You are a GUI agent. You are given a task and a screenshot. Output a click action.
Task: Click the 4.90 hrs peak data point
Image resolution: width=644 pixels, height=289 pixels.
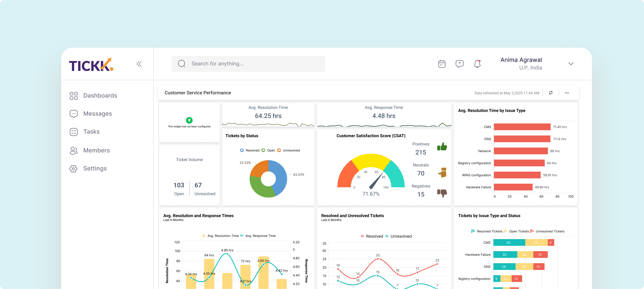click(227, 254)
